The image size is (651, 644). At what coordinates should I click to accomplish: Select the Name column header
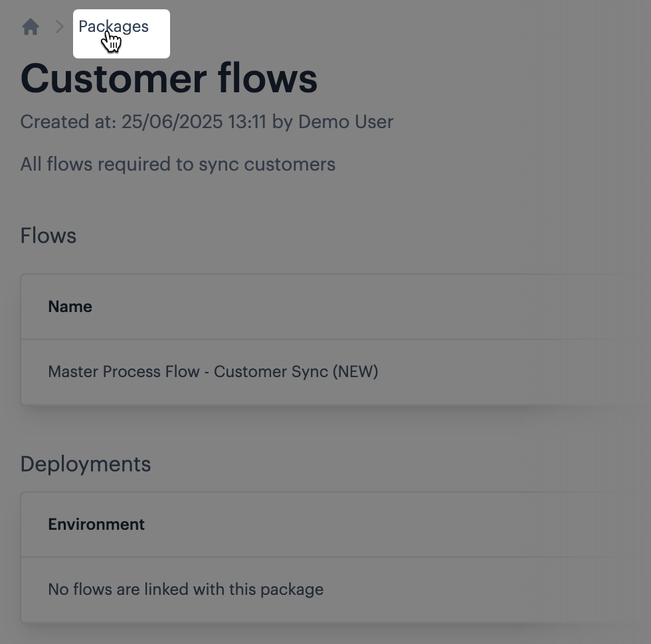point(70,307)
